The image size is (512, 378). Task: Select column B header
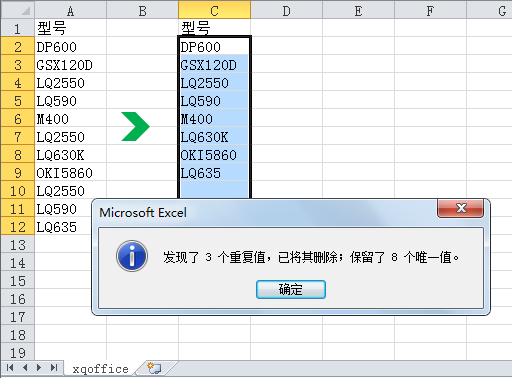coord(142,10)
